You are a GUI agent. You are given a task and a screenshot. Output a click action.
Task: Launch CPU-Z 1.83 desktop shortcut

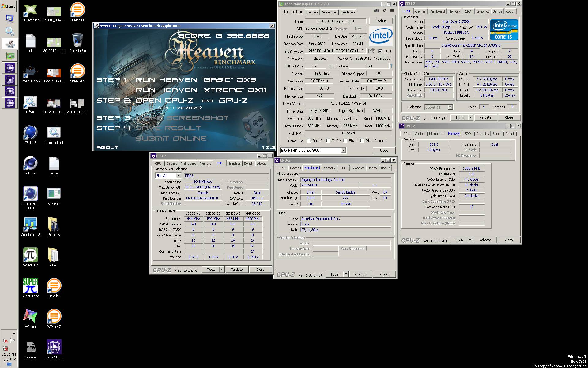(x=54, y=350)
